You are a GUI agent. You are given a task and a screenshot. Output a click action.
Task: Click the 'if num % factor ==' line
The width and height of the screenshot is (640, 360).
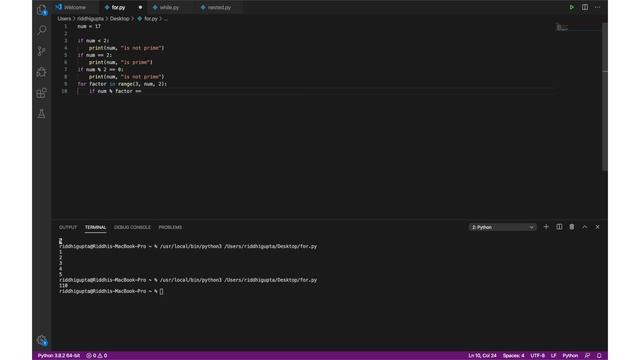[x=115, y=91]
